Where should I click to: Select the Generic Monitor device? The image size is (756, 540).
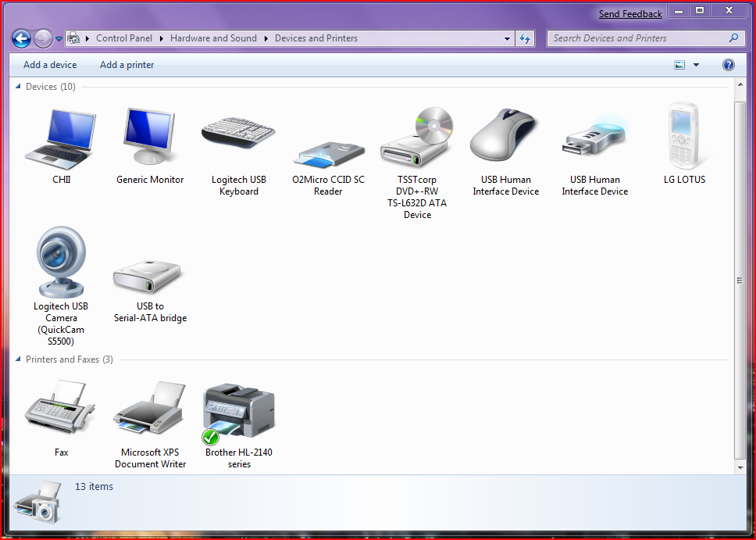click(x=150, y=138)
